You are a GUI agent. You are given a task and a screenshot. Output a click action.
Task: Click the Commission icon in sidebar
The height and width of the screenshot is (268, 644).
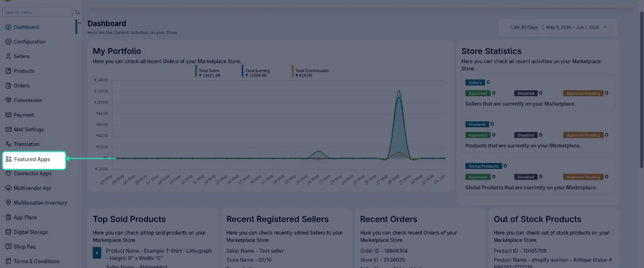pos(8,100)
